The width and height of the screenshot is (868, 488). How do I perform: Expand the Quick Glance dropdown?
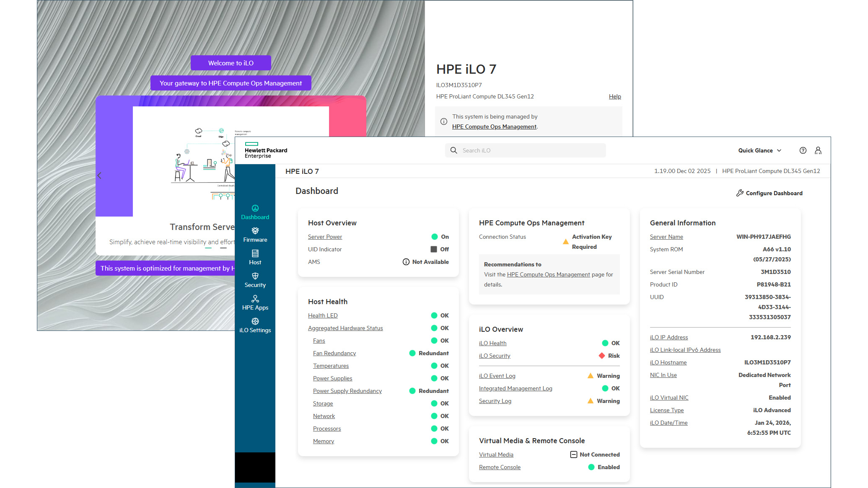click(x=759, y=150)
